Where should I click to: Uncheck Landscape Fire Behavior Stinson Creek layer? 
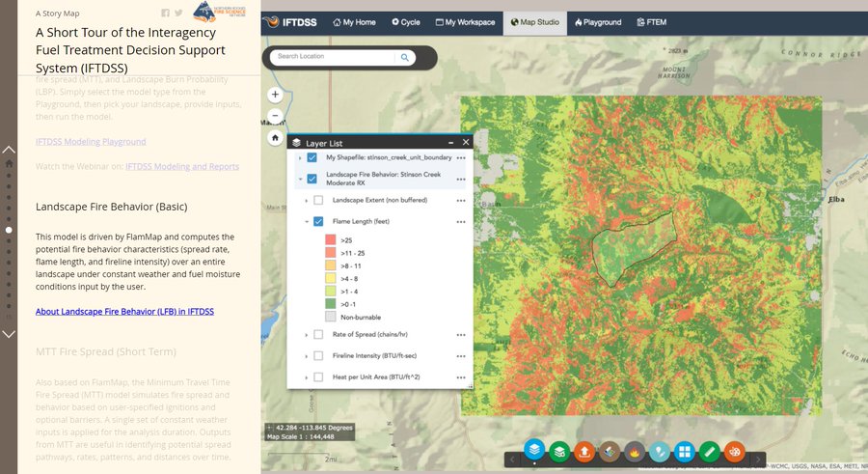pos(312,179)
